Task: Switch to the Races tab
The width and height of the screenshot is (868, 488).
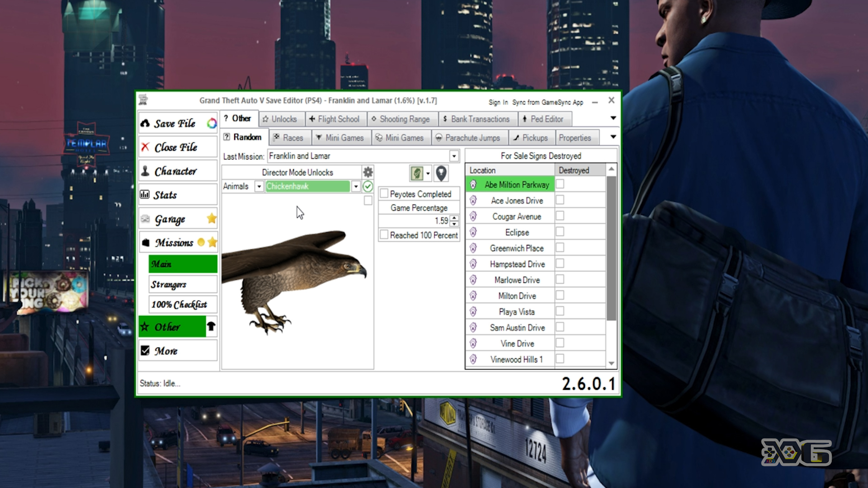Action: point(292,138)
